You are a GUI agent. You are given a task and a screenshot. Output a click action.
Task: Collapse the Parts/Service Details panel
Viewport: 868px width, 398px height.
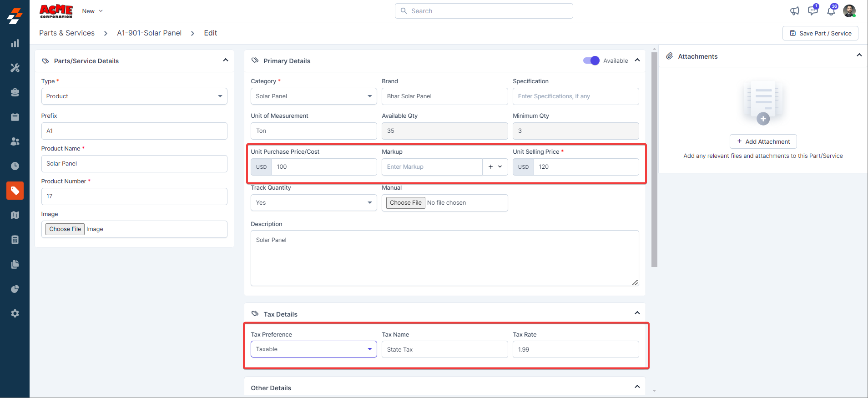click(225, 60)
